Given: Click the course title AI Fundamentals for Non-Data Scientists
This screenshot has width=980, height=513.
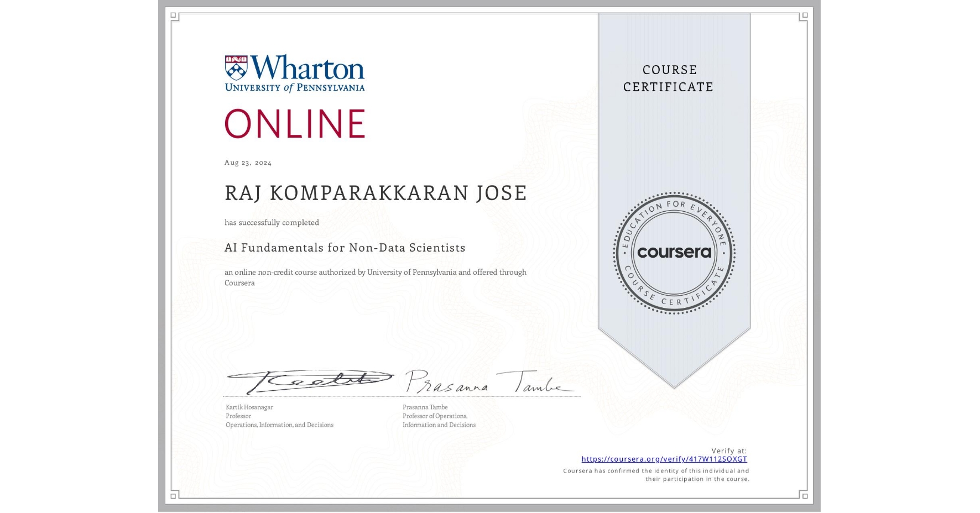Looking at the screenshot, I should [x=345, y=247].
